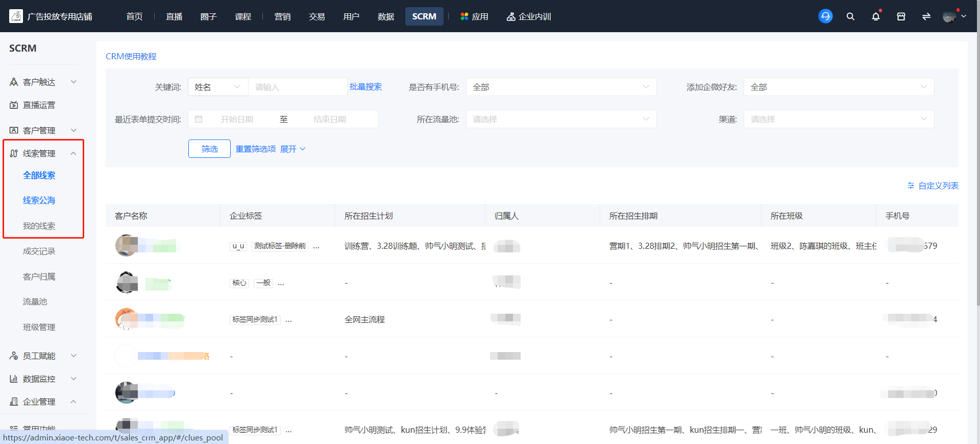Collapse the 线索管理 menu chevron

[73, 153]
